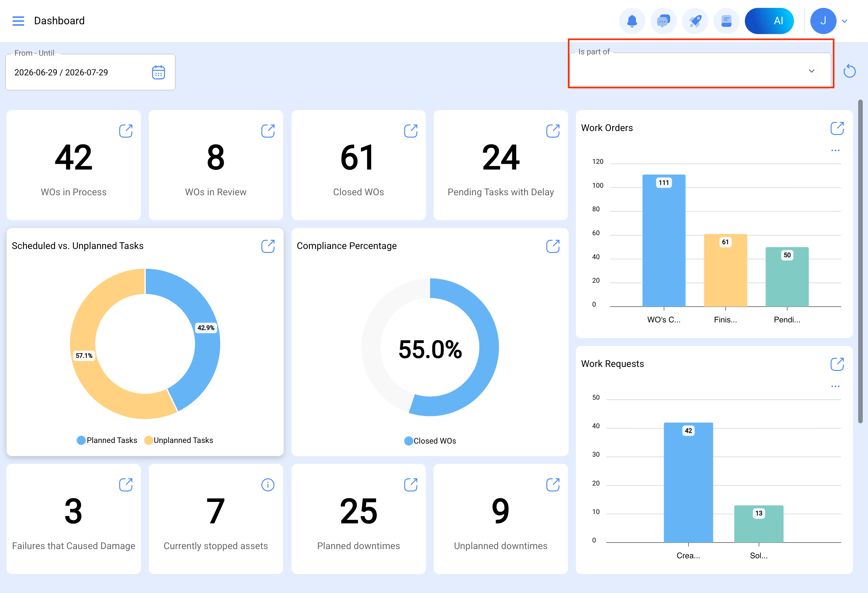The height and width of the screenshot is (593, 868).
Task: Click the 111 WO's created bar
Action: pos(664,240)
